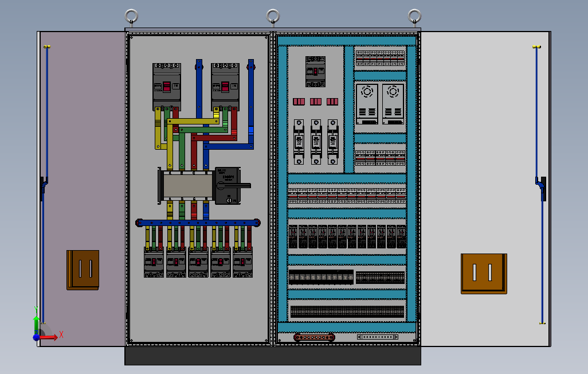Image resolution: width=588 pixels, height=374 pixels.
Task: Select the dark base plinth under the cabinet
Action: [x=273, y=356]
